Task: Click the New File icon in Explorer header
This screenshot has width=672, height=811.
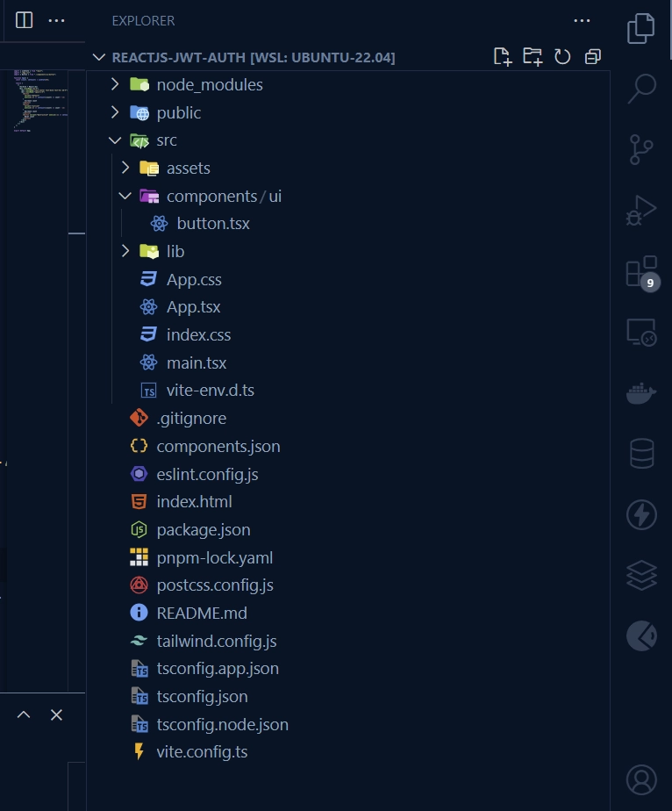Action: point(502,57)
